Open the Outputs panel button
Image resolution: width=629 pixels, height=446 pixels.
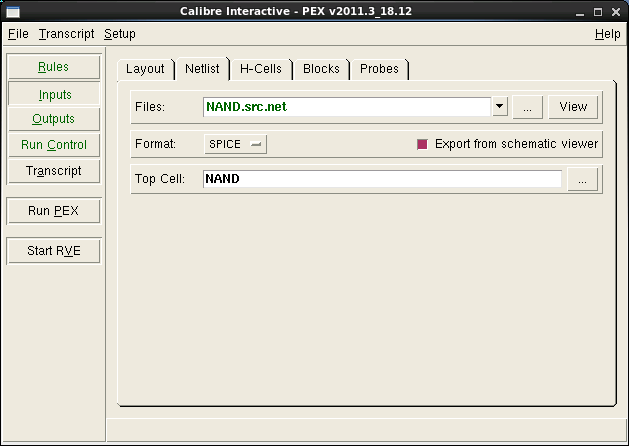pyautogui.click(x=54, y=119)
